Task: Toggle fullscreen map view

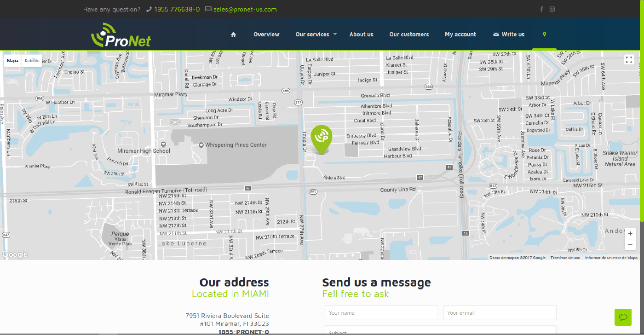Action: point(629,59)
